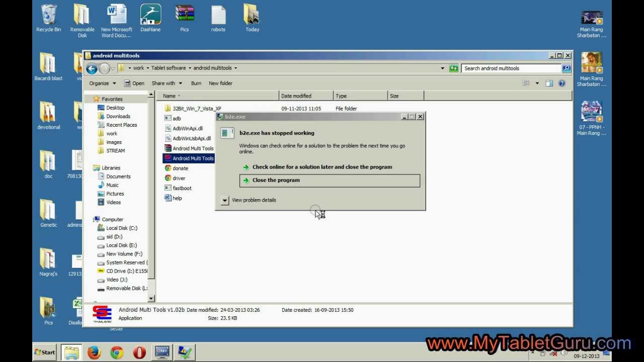The height and width of the screenshot is (362, 644).
Task: Open address bar history dropdown arrow
Action: click(443, 68)
